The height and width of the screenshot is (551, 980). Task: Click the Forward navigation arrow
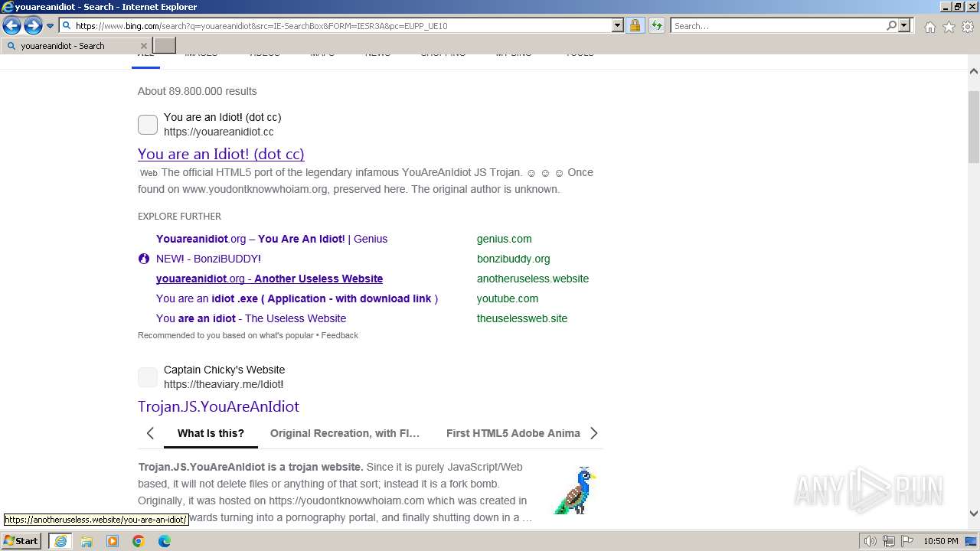(33, 26)
